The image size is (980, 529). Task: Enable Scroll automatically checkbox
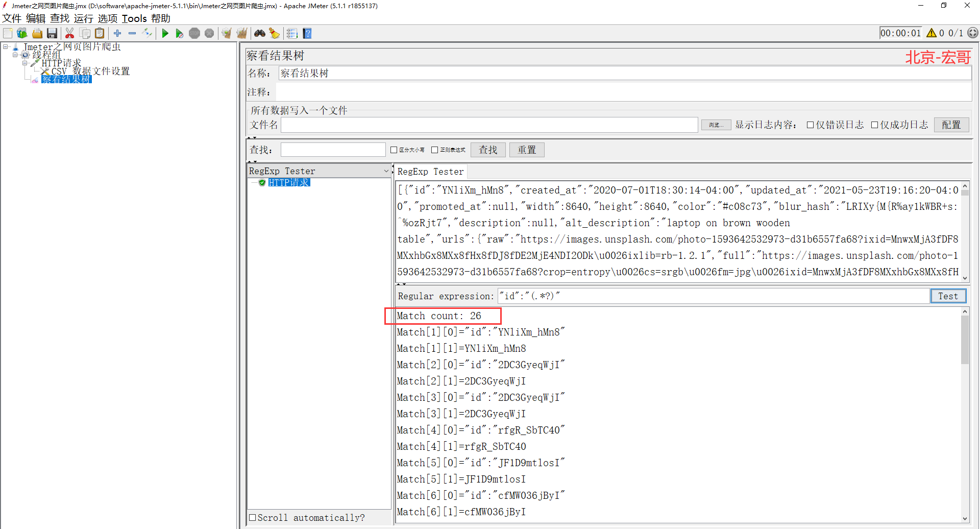(x=252, y=517)
